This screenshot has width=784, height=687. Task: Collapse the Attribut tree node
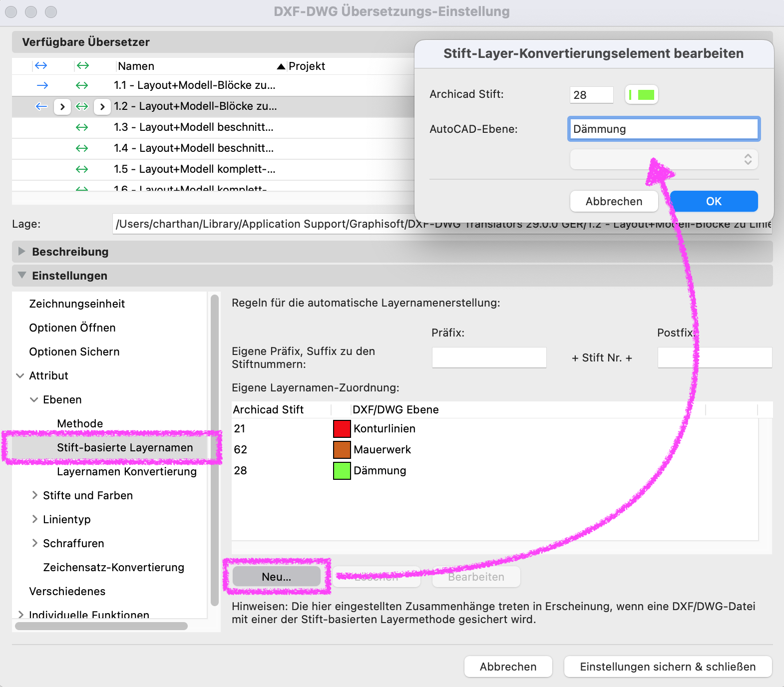coord(20,375)
